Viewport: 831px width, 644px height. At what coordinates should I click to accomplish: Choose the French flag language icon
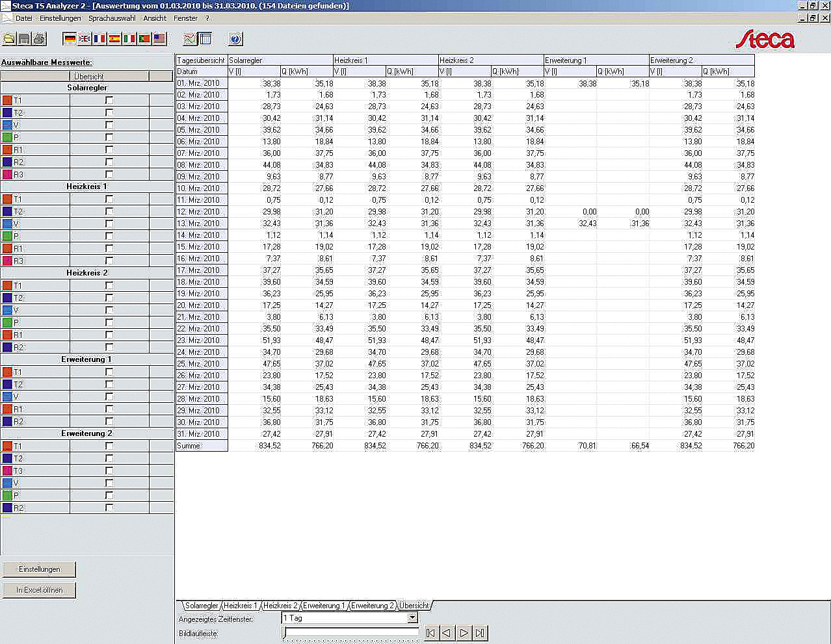(x=99, y=39)
